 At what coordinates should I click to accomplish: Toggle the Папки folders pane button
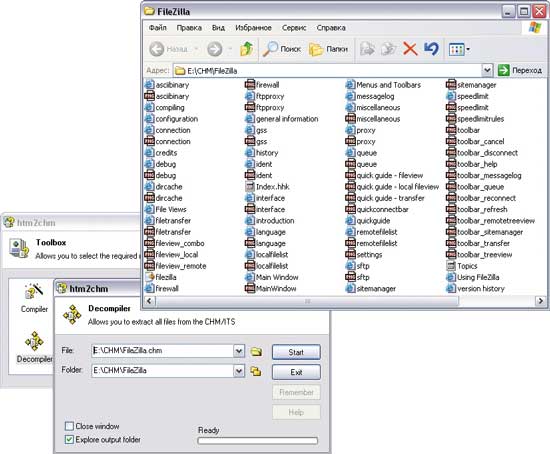[x=328, y=49]
